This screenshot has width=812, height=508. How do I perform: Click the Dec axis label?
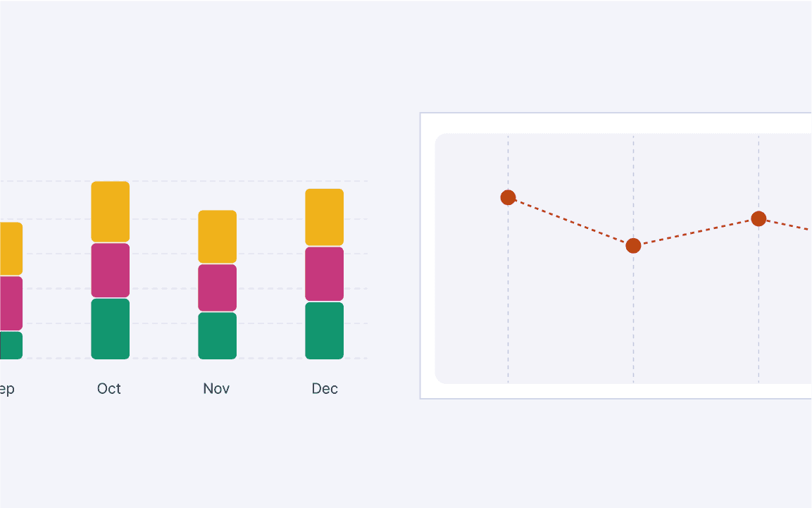[325, 388]
